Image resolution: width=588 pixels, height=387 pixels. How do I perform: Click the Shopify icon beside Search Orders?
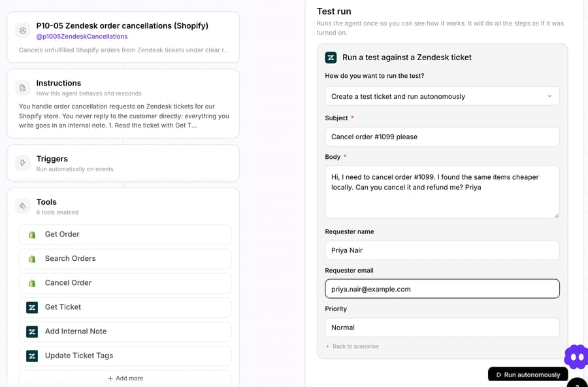click(x=32, y=259)
